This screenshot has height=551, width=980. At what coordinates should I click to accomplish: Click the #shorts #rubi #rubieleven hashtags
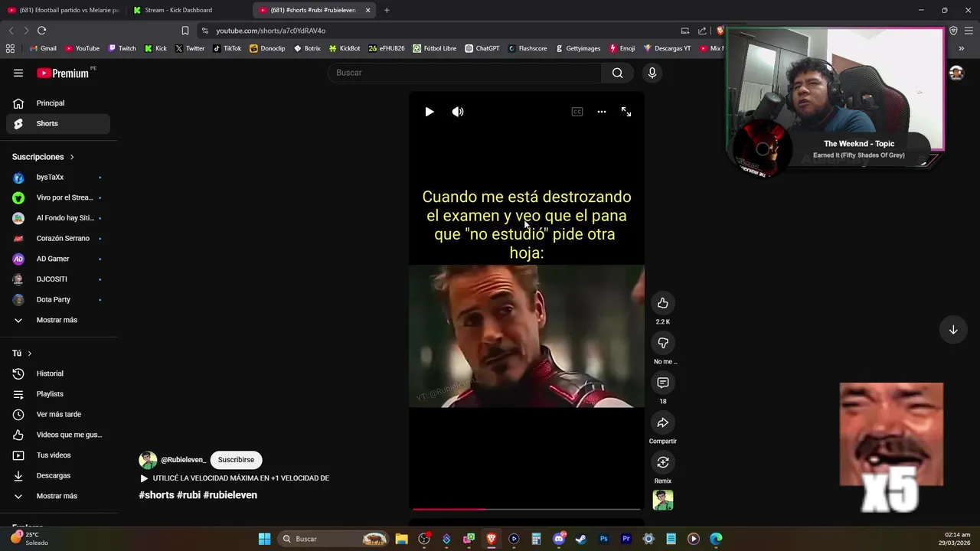(x=198, y=495)
